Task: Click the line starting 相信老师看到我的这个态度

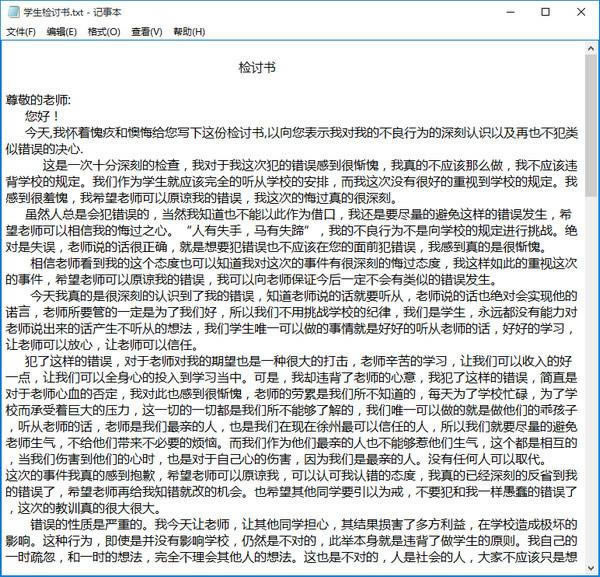Action: (x=304, y=263)
